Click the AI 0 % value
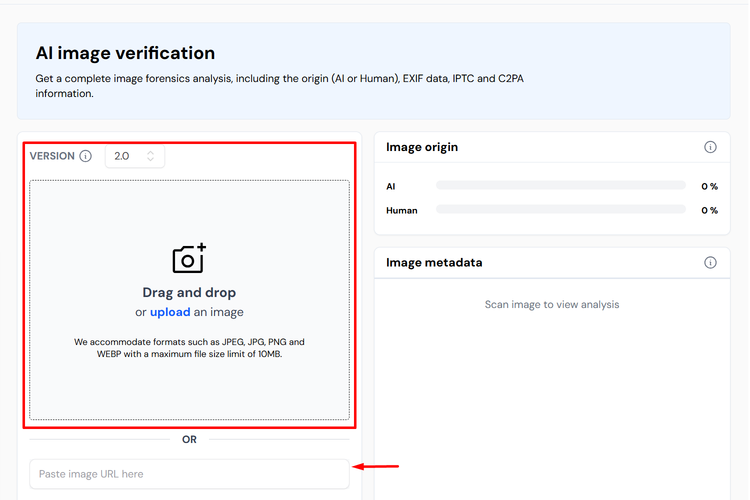The image size is (750, 500). tap(709, 186)
